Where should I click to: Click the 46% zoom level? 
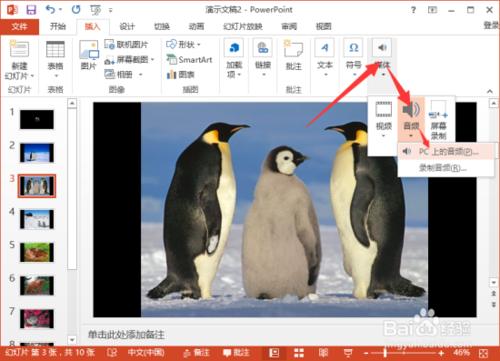(462, 352)
